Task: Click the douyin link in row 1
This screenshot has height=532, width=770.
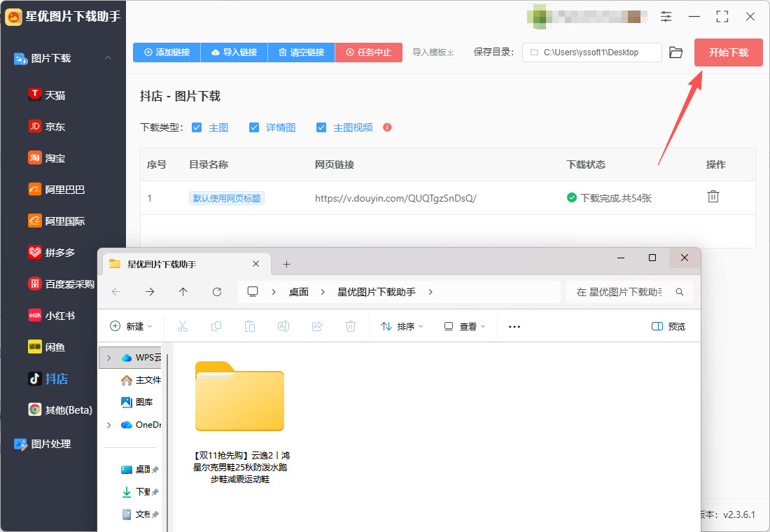Action: (395, 198)
